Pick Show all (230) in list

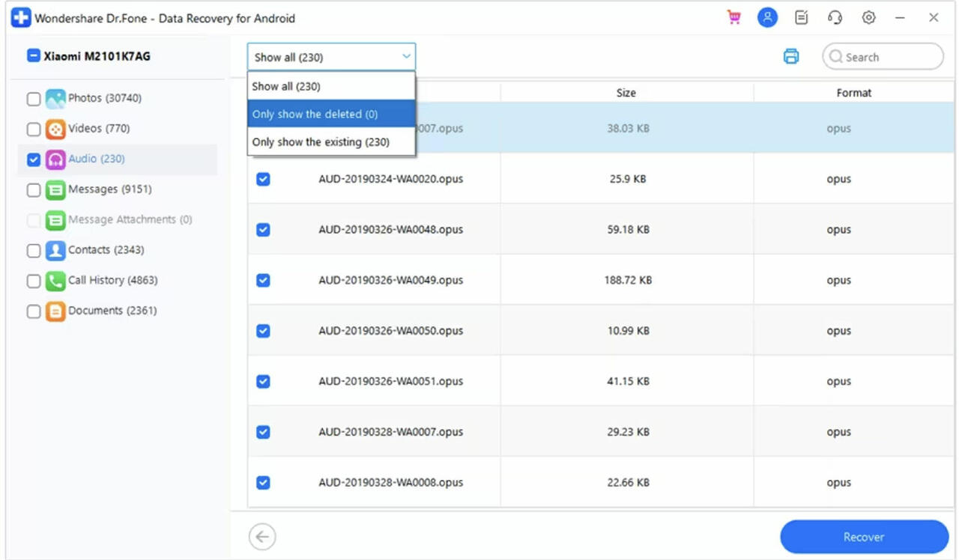[x=330, y=86]
